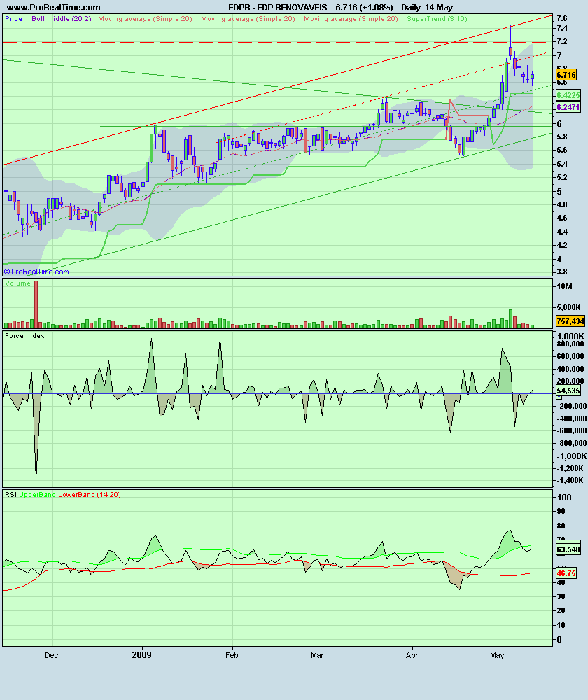Click the yellow 6.716 current price tag
588x700 pixels.
point(566,75)
